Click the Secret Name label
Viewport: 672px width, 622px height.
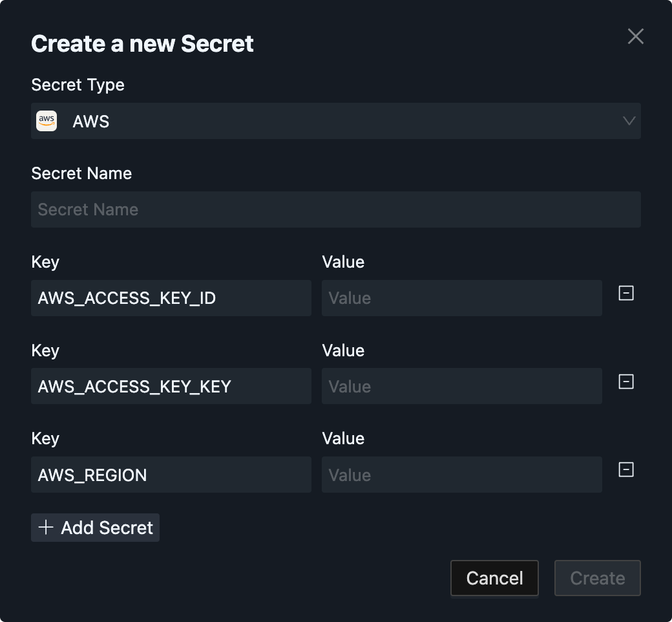click(x=81, y=173)
